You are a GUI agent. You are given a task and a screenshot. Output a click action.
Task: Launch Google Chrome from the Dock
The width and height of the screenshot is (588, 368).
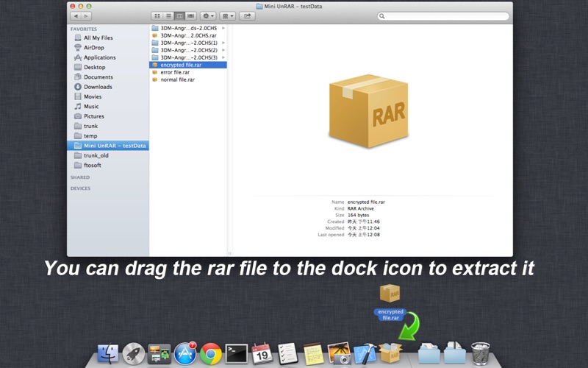(210, 354)
